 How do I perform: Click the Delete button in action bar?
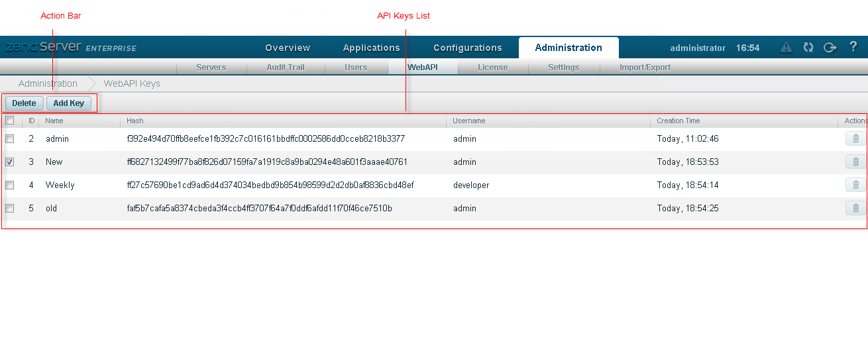[24, 103]
